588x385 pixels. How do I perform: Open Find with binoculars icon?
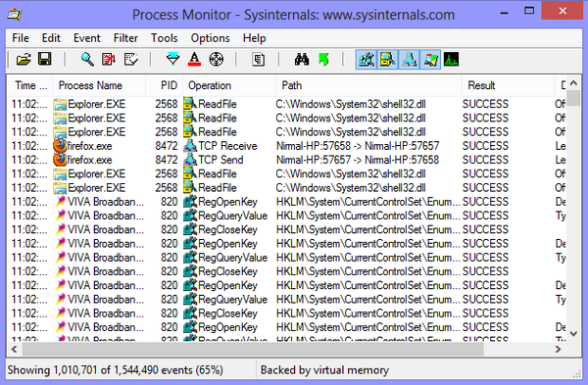coord(302,59)
